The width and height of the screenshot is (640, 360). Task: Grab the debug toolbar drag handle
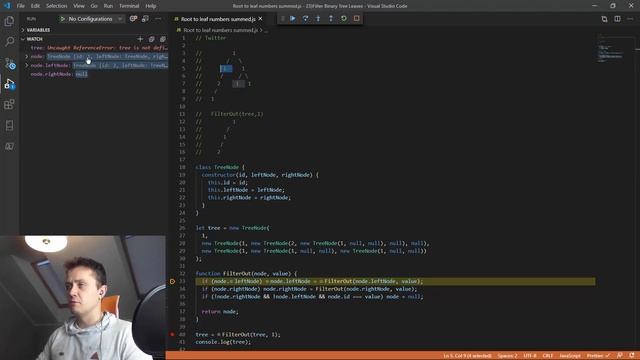click(x=282, y=18)
